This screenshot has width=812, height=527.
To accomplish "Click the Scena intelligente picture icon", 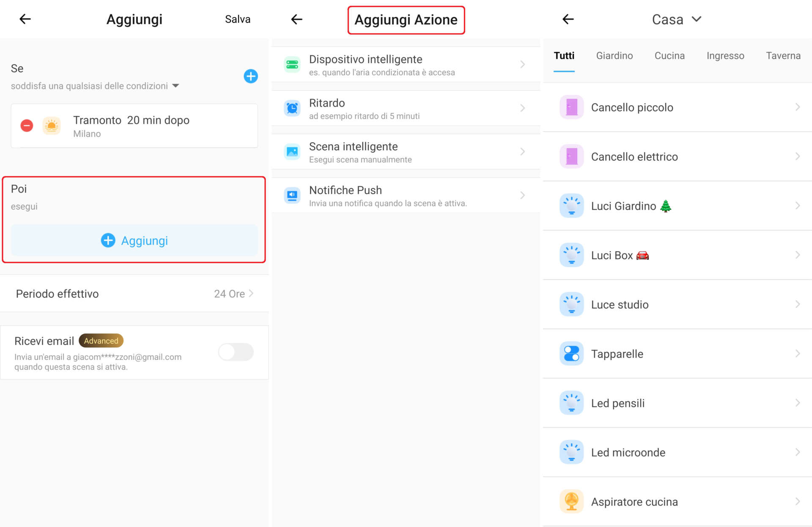I will click(x=292, y=151).
